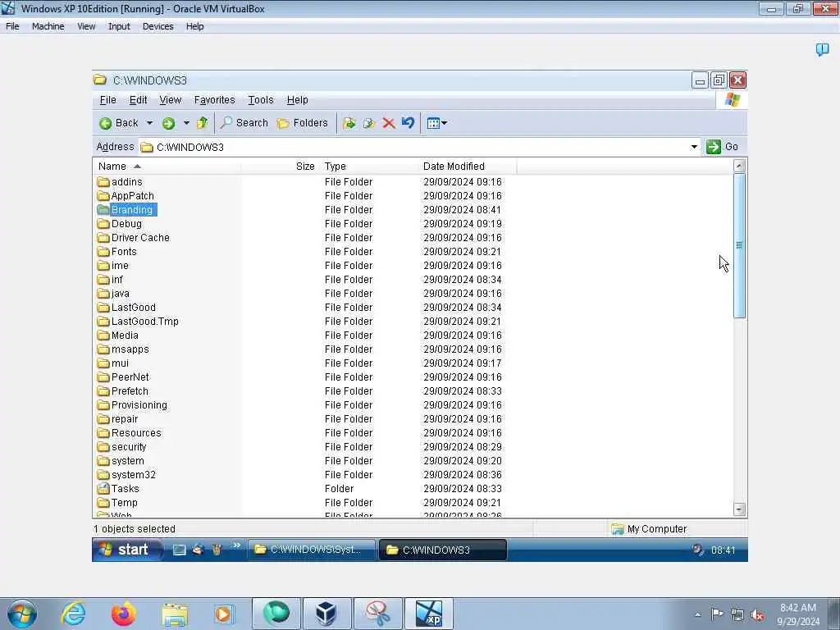Select the Temp folder name
Image resolution: width=840 pixels, height=630 pixels.
tap(125, 503)
